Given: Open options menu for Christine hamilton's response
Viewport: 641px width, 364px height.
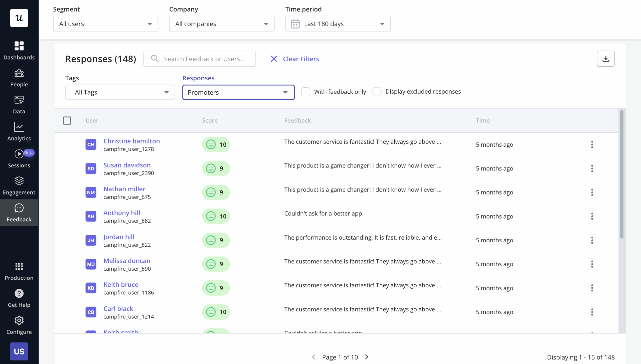Looking at the screenshot, I should point(592,144).
